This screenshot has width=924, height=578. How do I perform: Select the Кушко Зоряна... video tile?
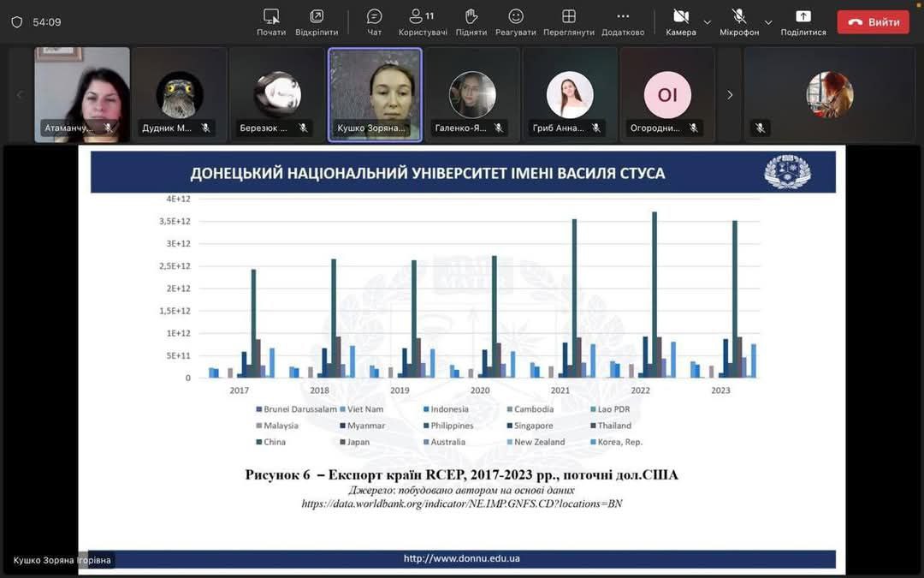click(x=375, y=95)
